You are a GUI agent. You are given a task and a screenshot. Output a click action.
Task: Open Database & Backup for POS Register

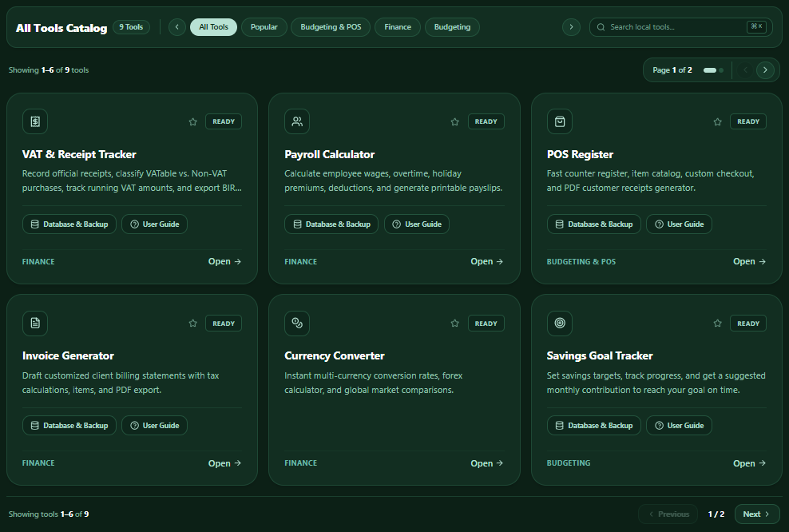(x=594, y=224)
